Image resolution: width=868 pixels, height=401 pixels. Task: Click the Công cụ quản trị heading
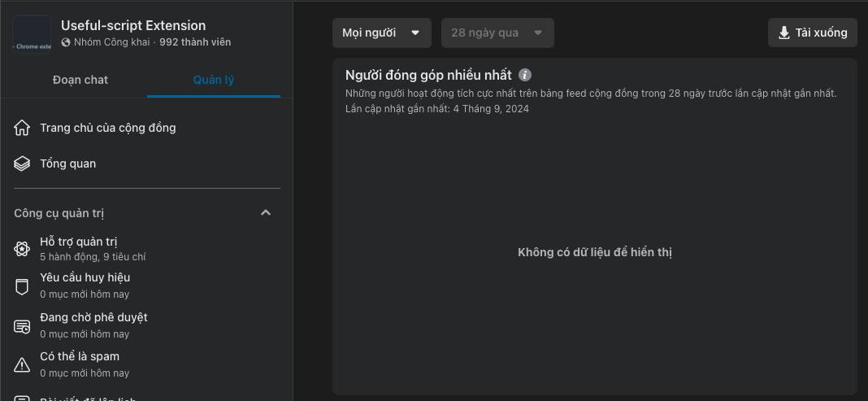[59, 213]
